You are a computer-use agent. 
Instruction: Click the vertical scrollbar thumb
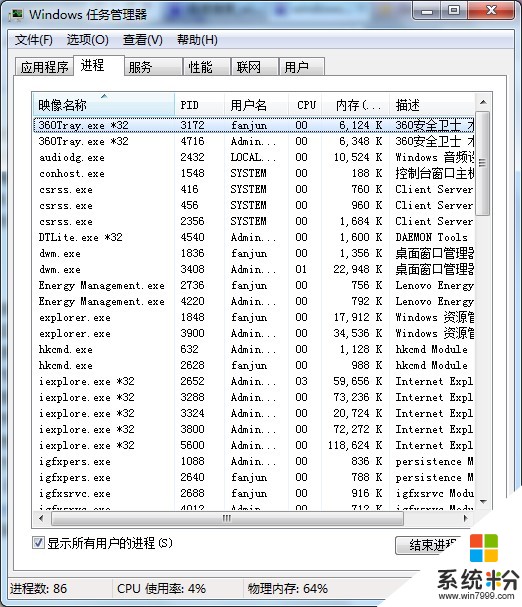coord(483,163)
